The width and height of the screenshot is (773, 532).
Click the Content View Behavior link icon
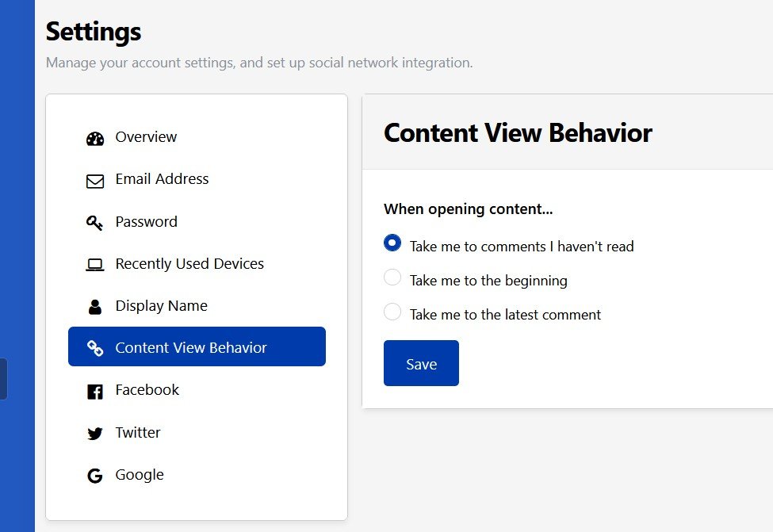click(x=95, y=348)
